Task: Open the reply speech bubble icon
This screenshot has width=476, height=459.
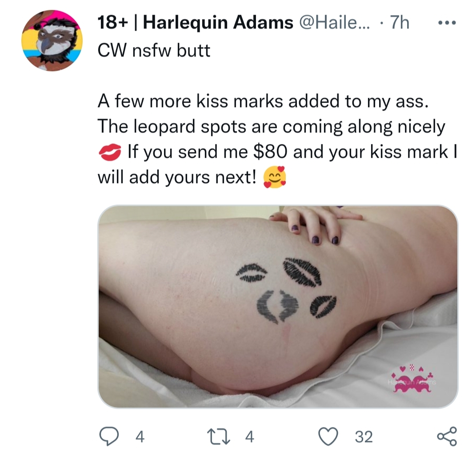Action: coord(110,436)
